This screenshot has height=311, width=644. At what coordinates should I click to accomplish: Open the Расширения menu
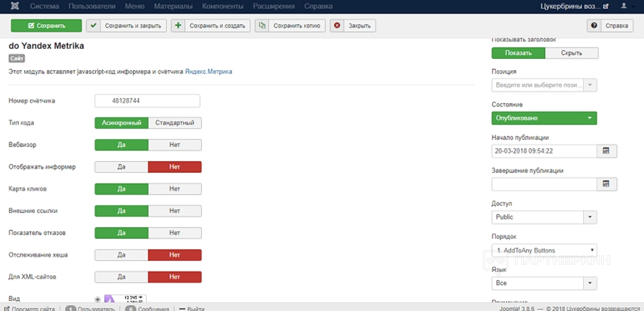[x=274, y=7]
